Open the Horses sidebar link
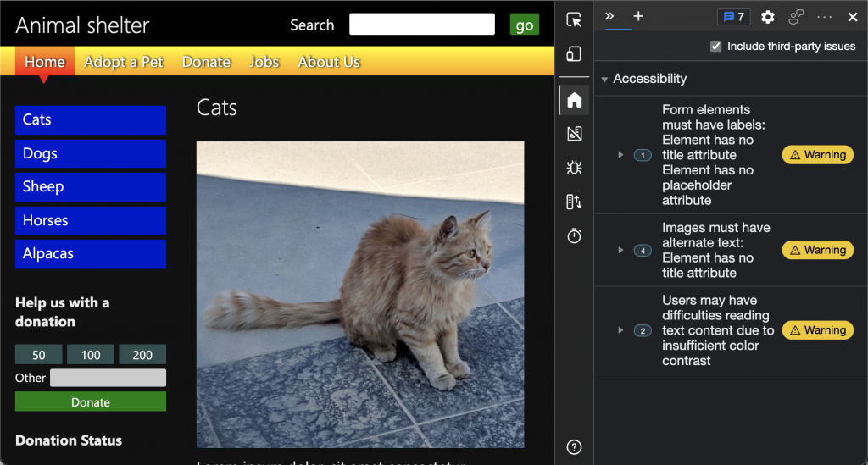 coord(91,220)
